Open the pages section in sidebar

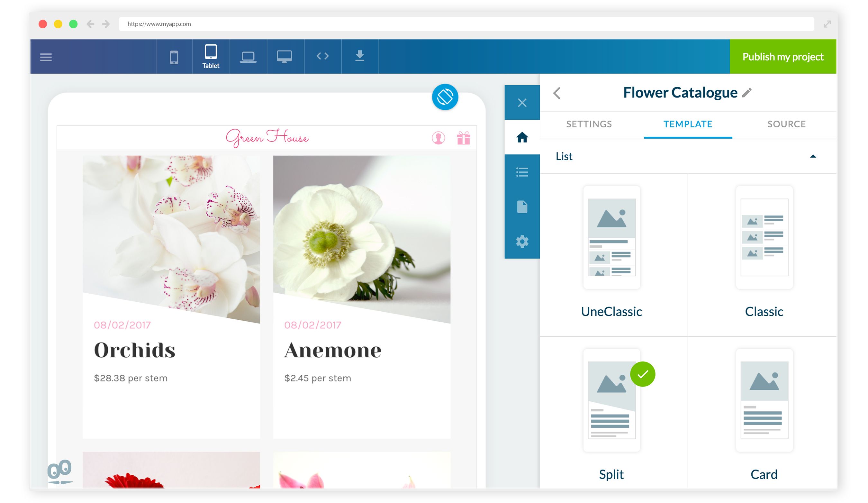coord(522,207)
